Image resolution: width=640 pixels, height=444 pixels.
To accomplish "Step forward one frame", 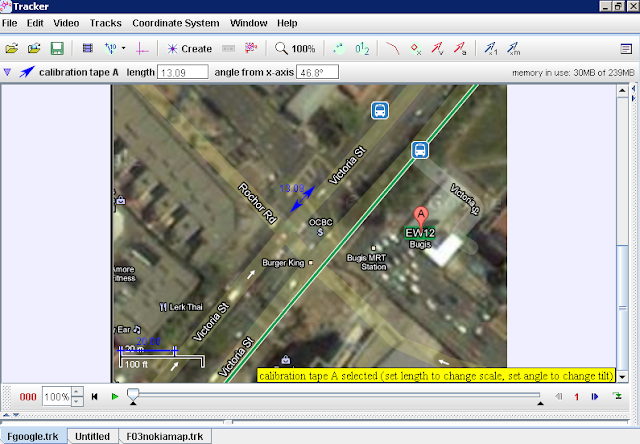I will click(595, 397).
